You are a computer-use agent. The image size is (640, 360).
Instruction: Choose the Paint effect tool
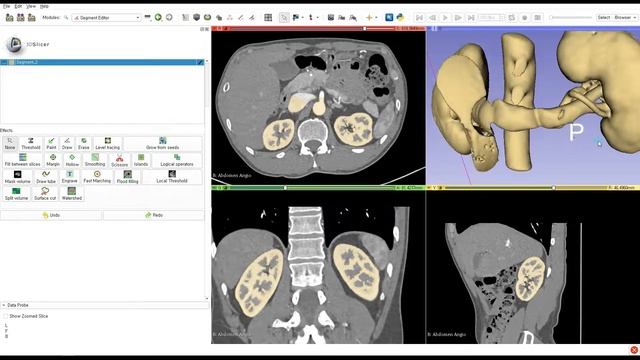click(51, 144)
